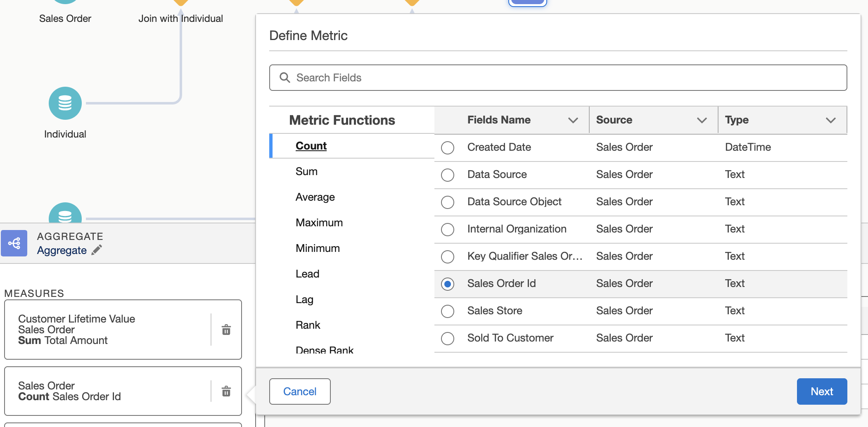Click the pencil icon to rename Aggregate
The height and width of the screenshot is (427, 868).
(97, 250)
